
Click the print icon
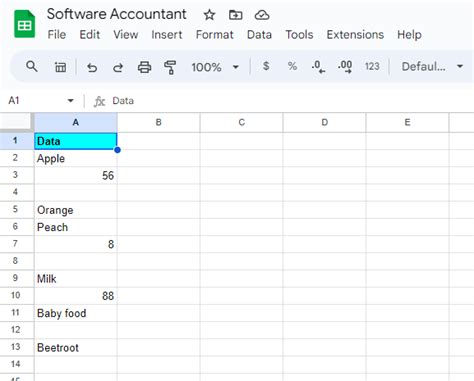[144, 67]
